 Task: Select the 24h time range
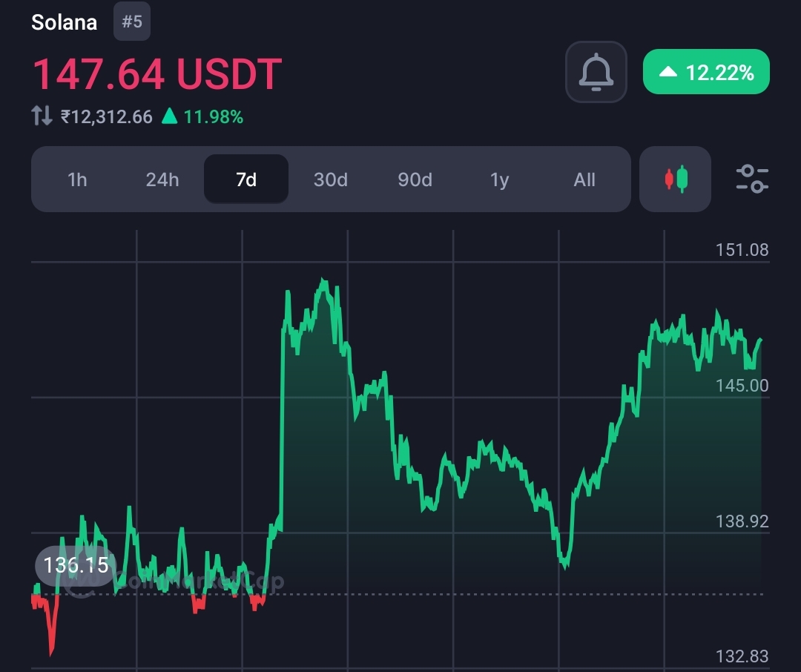pyautogui.click(x=162, y=179)
